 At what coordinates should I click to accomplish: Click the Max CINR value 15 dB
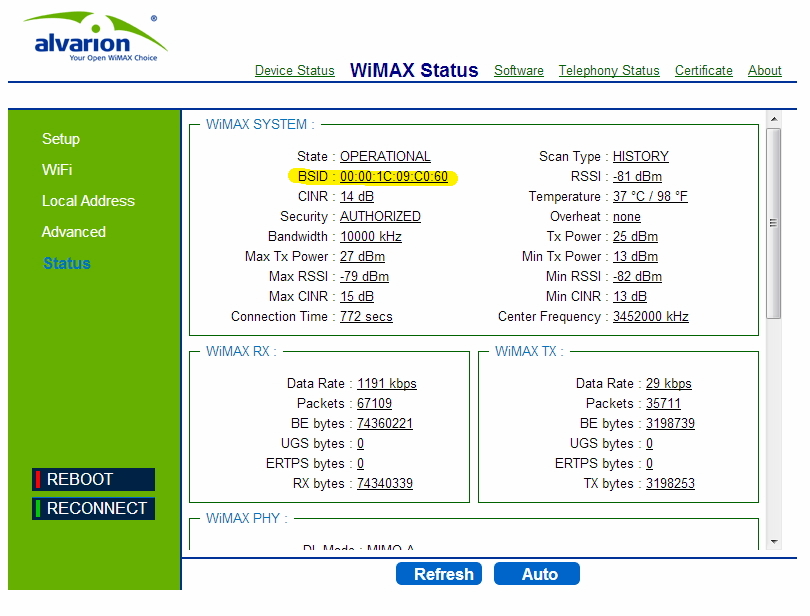356,296
